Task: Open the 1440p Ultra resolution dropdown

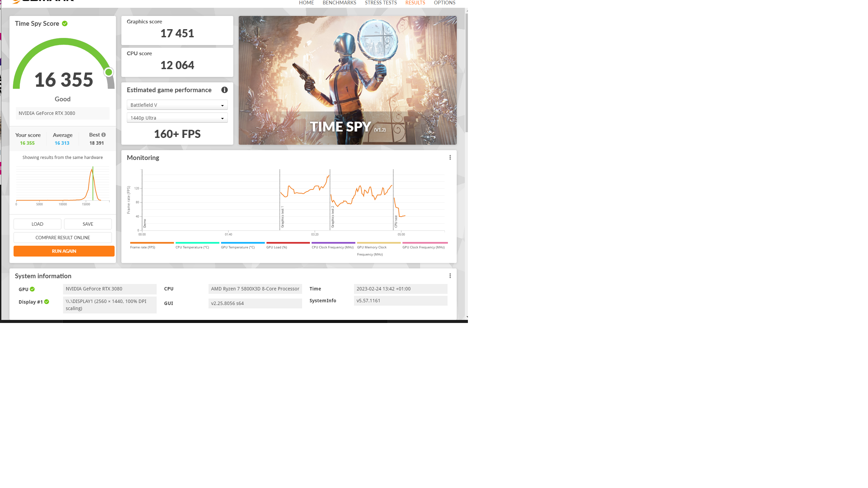Action: [x=177, y=118]
